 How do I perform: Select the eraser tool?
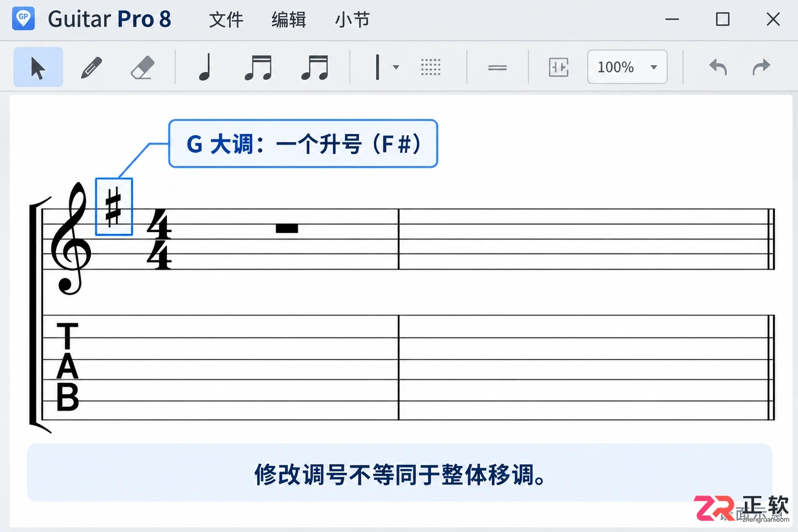point(142,68)
